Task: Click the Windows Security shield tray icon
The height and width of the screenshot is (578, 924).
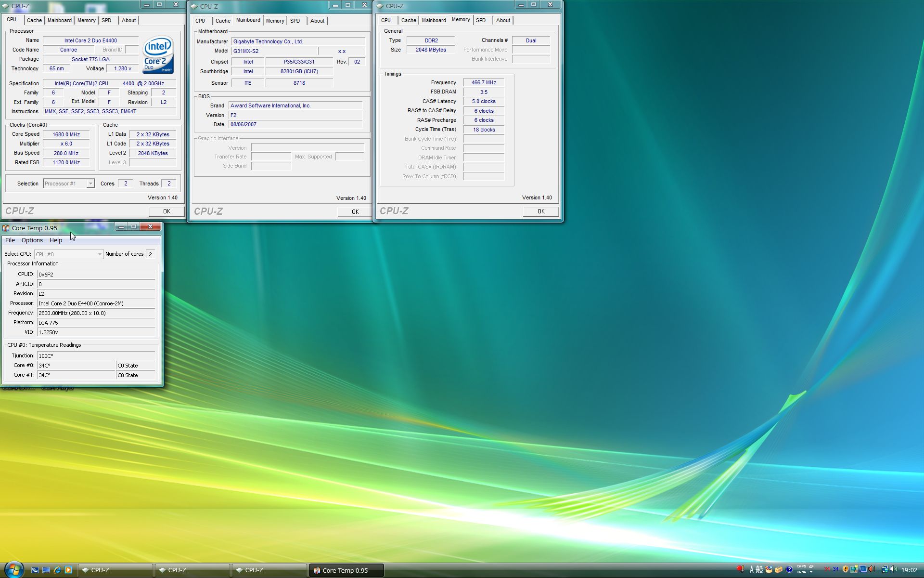Action: point(846,569)
